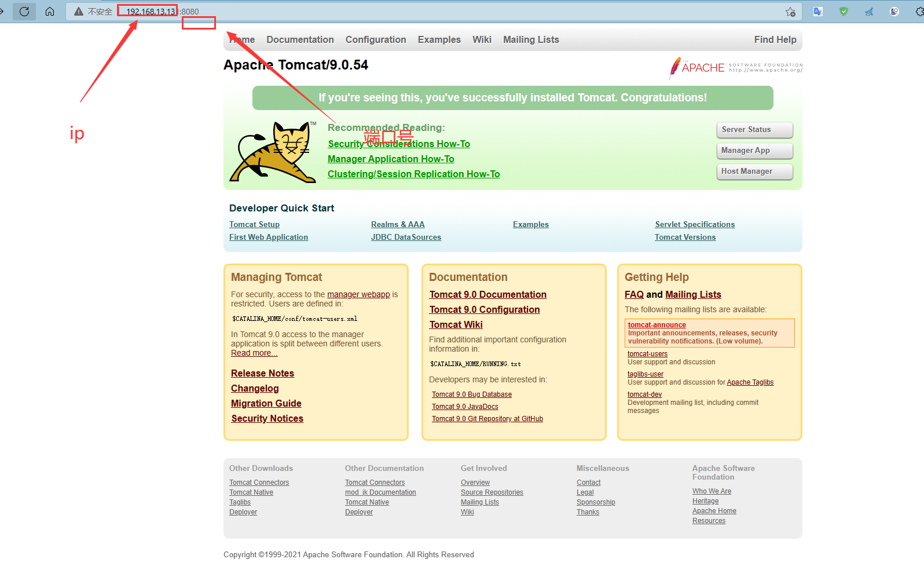Add this page to favorites star icon
This screenshot has width=924, height=570.
(x=790, y=12)
